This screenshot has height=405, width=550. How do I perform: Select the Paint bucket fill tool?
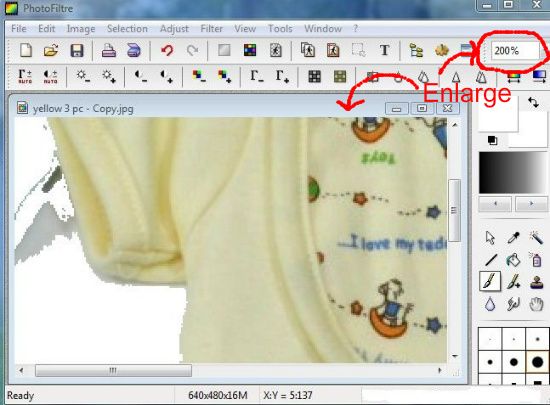click(513, 260)
